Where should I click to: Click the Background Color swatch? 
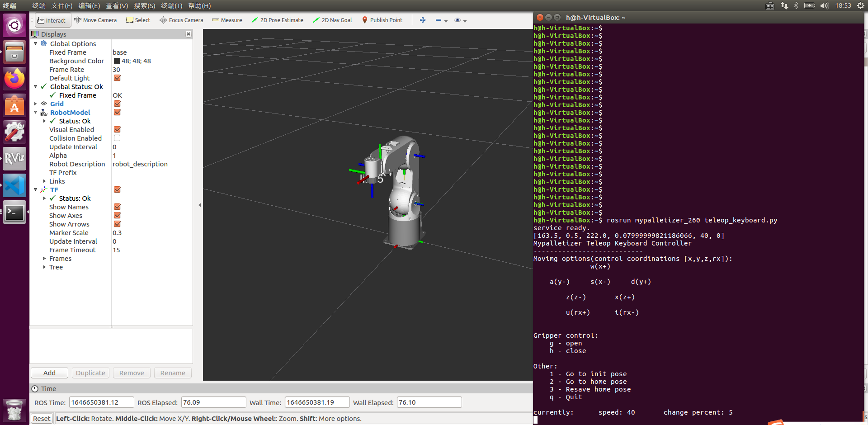pos(117,61)
